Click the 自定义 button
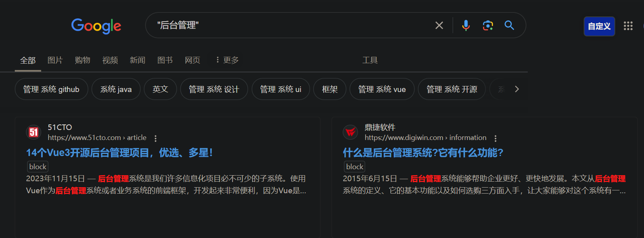The height and width of the screenshot is (238, 644). click(x=599, y=26)
